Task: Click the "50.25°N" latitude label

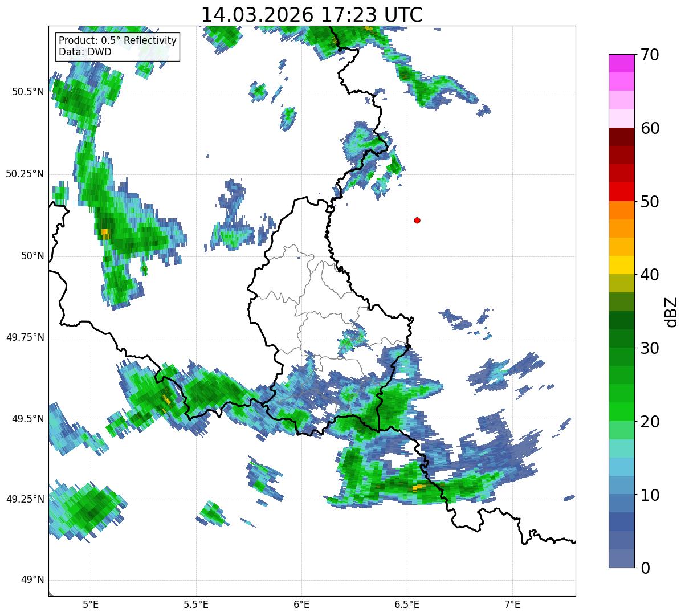Action: 25,174
